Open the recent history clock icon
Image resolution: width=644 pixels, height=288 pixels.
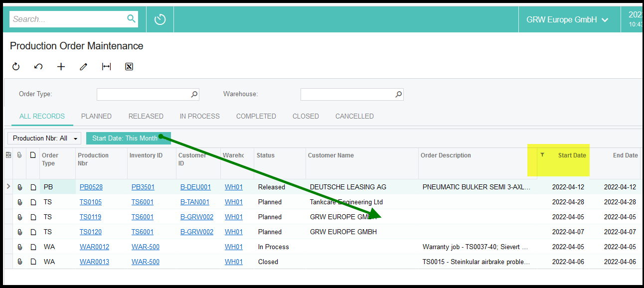(x=160, y=19)
